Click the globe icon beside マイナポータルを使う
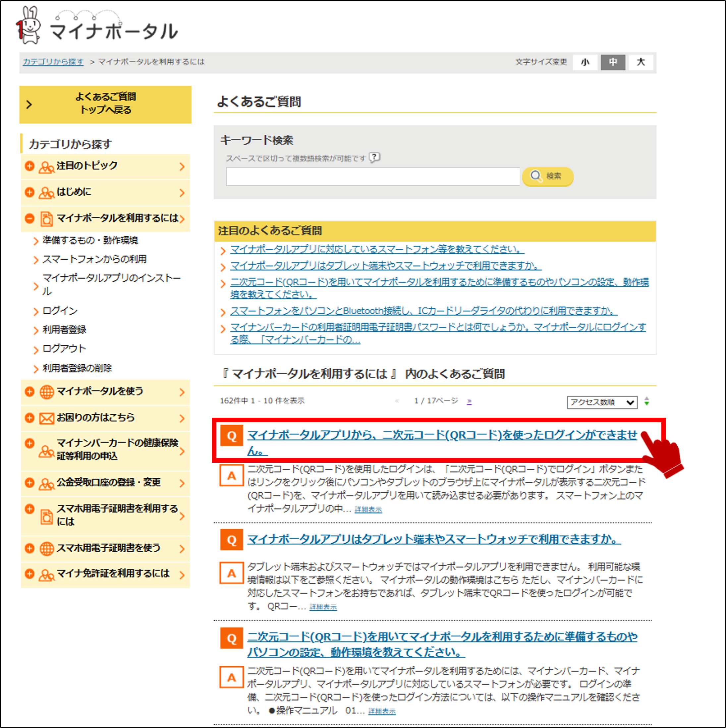The height and width of the screenshot is (728, 726). 47,392
